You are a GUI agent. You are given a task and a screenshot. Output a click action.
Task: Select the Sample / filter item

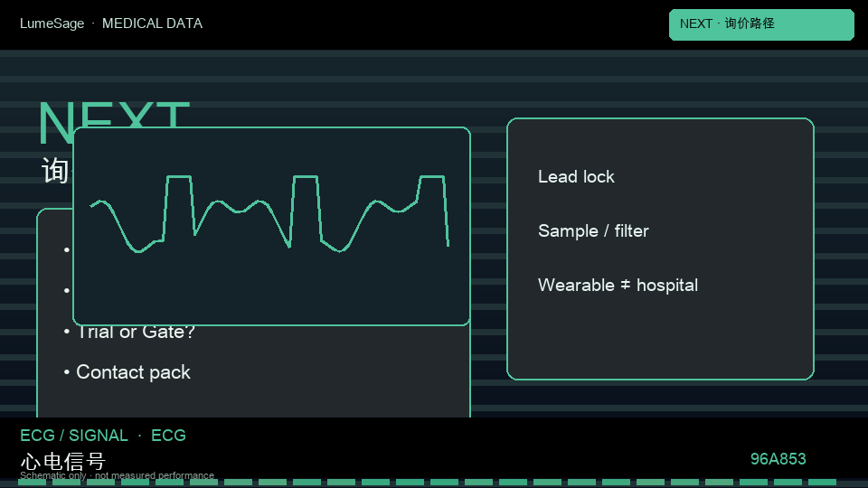[x=593, y=230]
